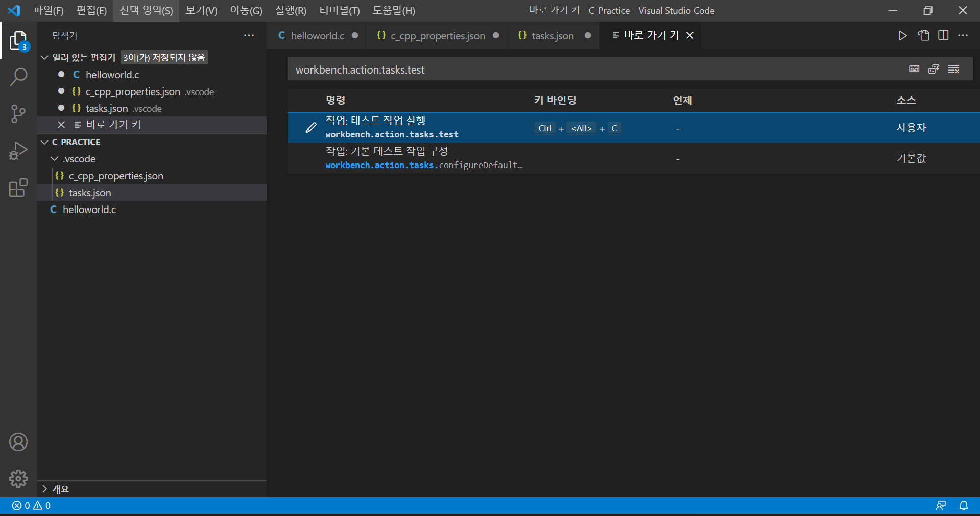The height and width of the screenshot is (516, 980).
Task: Open the Search view icon
Action: click(18, 77)
